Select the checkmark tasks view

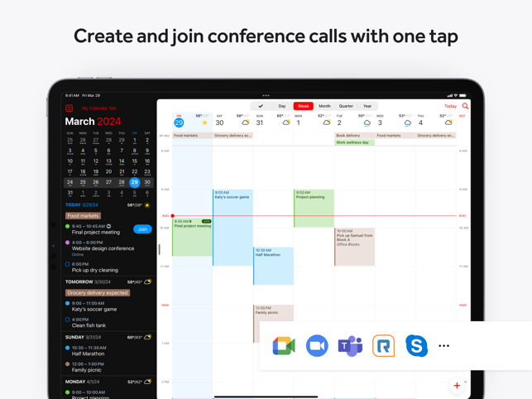tap(261, 106)
